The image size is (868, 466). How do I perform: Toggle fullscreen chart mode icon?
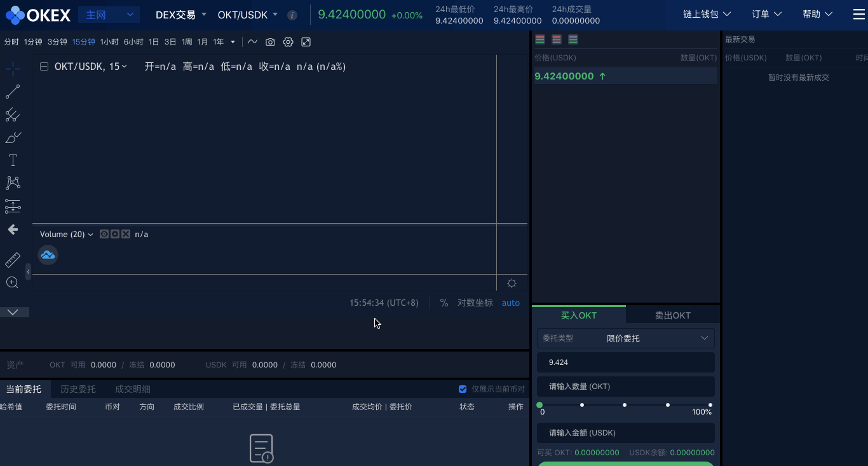306,42
